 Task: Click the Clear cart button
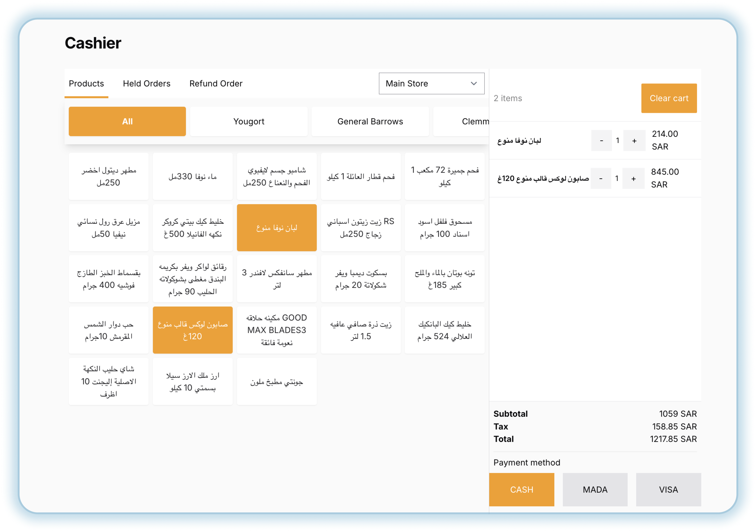pyautogui.click(x=669, y=98)
